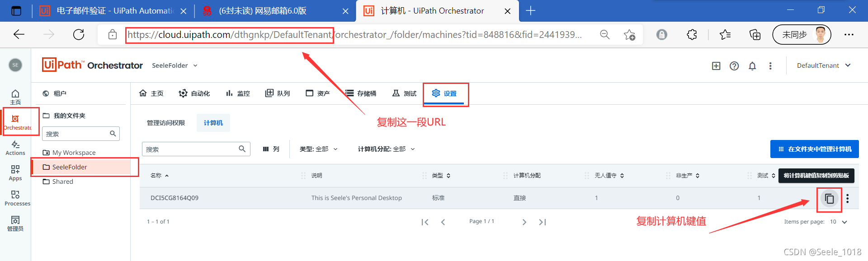This screenshot has width=868, height=261.
Task: Open the notifications bell
Action: pos(752,66)
